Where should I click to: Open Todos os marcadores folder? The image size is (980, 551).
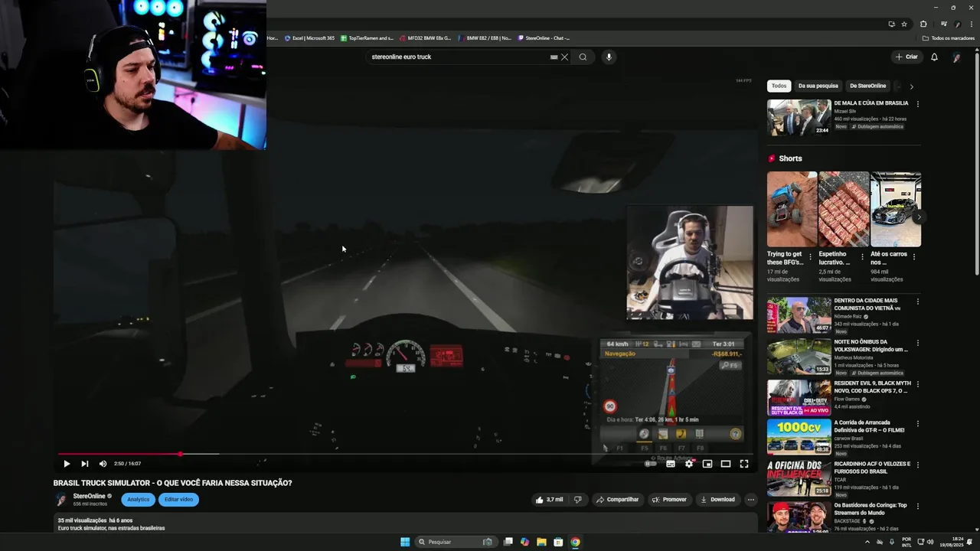click(x=949, y=38)
